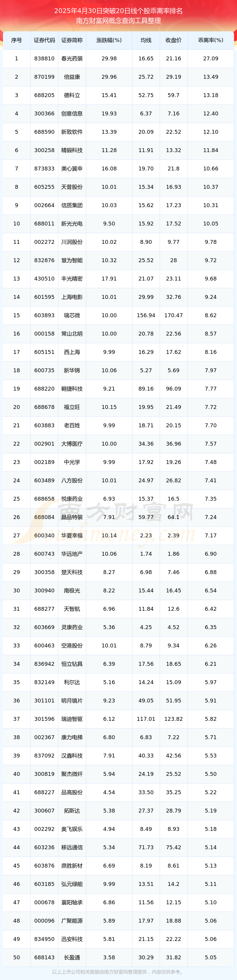237x980 pixels.
Task: Click stock name 汉鑫科技
Action: tap(72, 756)
